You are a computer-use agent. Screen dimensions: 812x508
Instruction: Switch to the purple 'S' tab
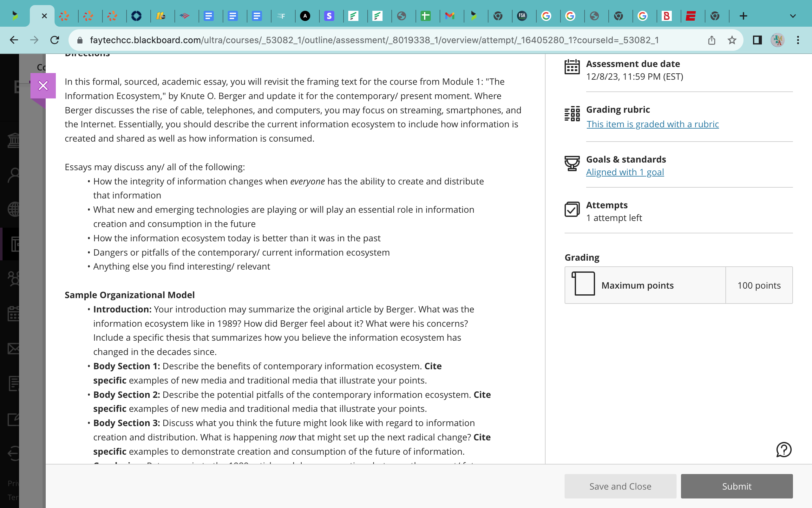pyautogui.click(x=329, y=16)
